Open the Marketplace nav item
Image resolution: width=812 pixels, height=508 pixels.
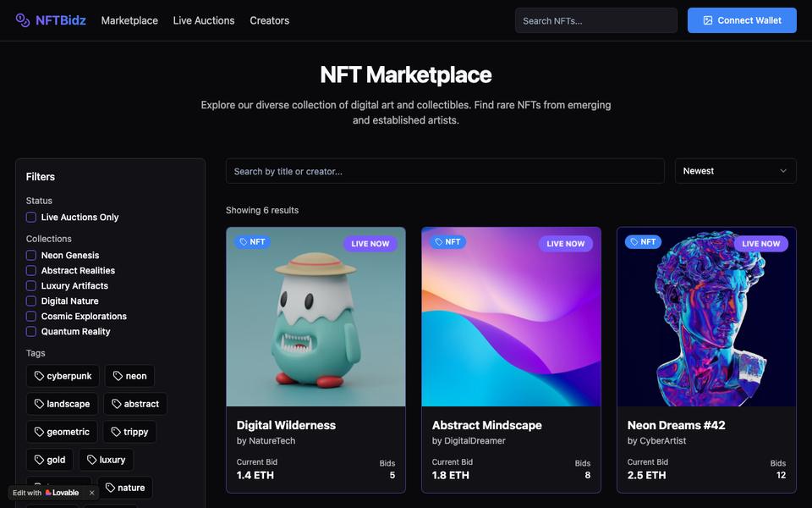[129, 20]
